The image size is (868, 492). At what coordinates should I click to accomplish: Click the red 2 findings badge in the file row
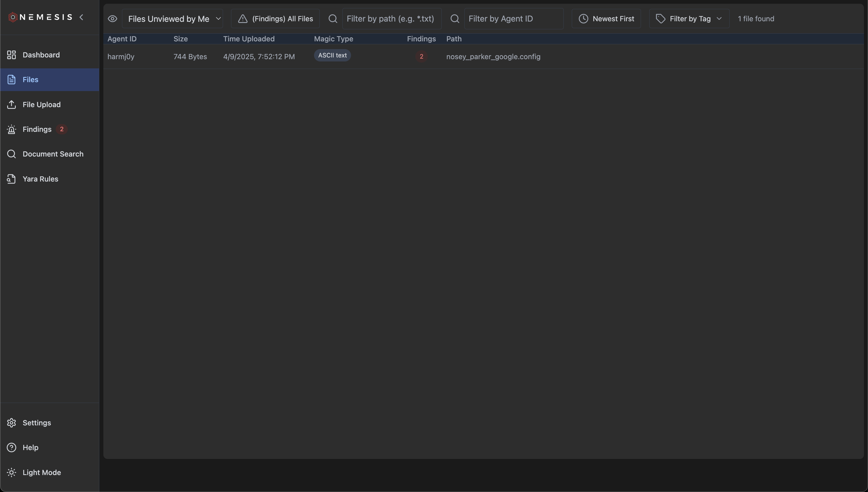[x=421, y=57]
